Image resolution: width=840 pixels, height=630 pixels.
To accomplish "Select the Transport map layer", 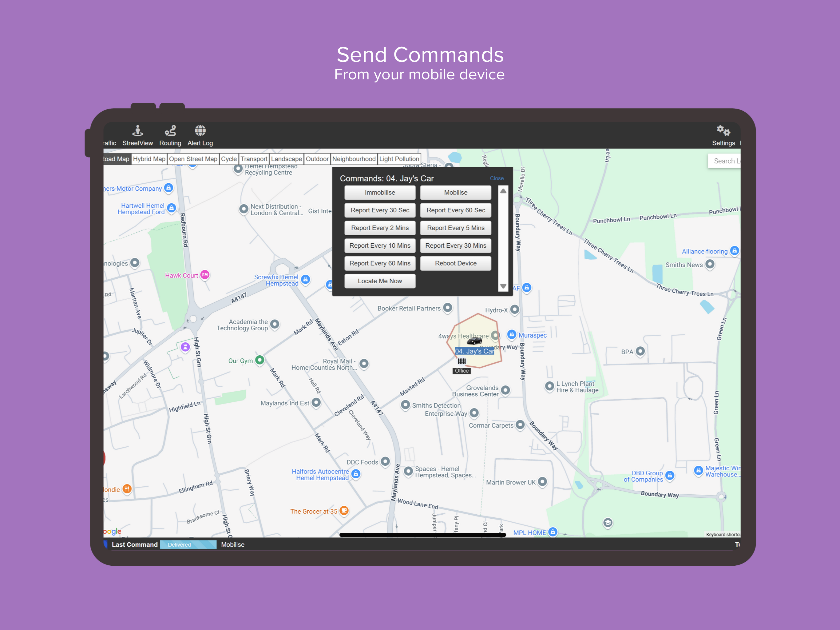I will [x=254, y=159].
